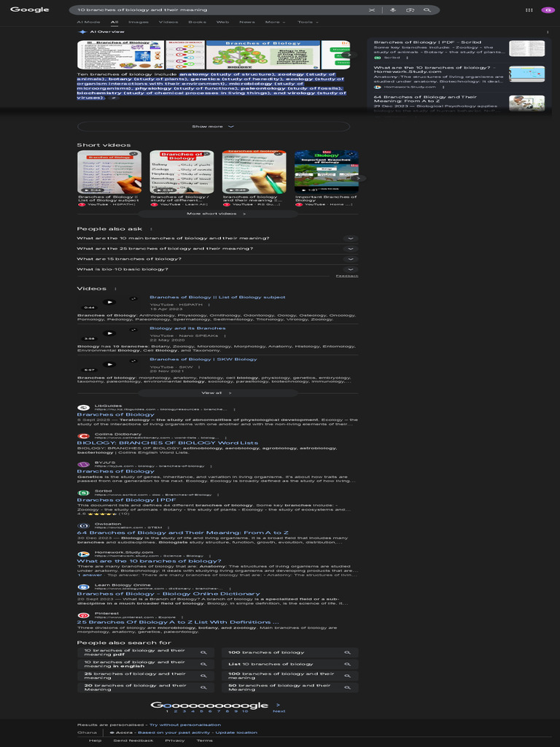Click the BYJU'S result favicon

[83, 465]
